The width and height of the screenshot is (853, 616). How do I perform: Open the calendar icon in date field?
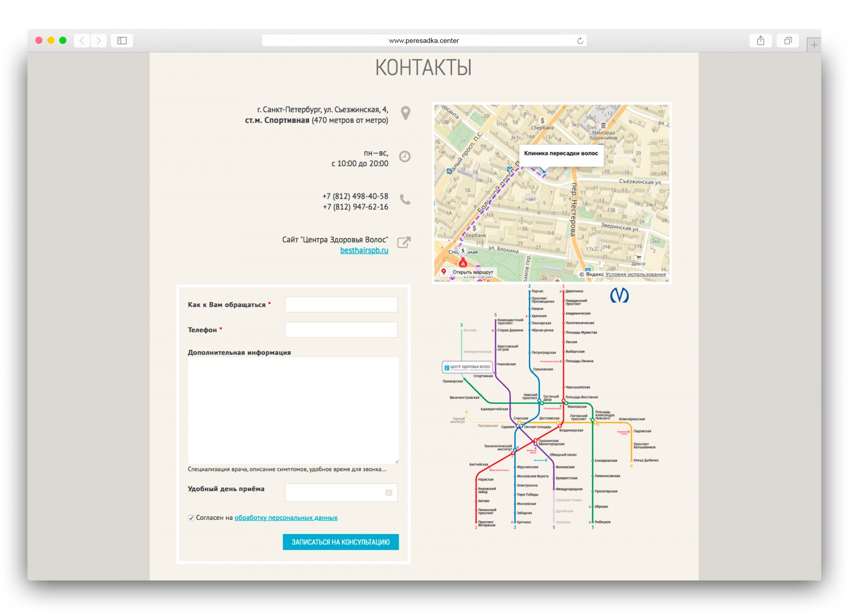389,493
